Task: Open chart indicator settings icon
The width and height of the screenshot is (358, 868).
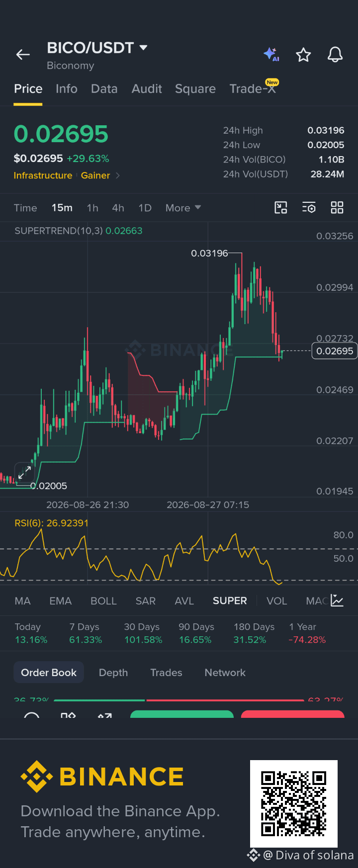Action: point(309,208)
